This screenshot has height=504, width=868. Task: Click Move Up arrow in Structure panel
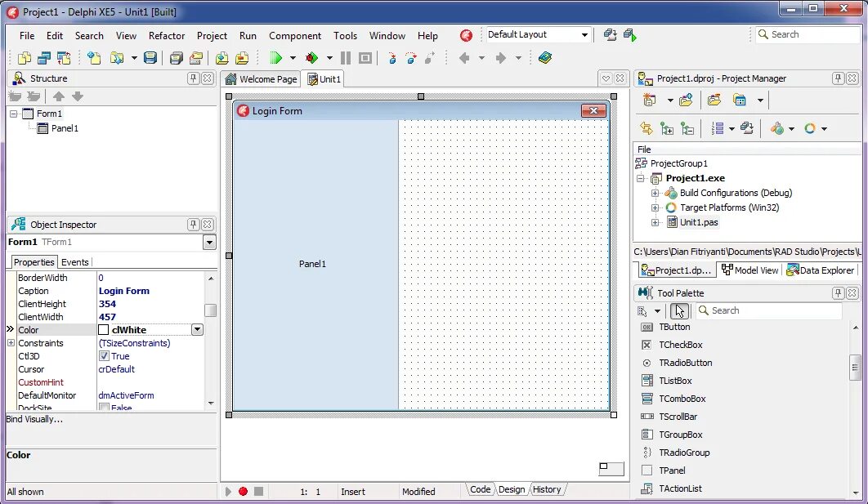pos(58,96)
